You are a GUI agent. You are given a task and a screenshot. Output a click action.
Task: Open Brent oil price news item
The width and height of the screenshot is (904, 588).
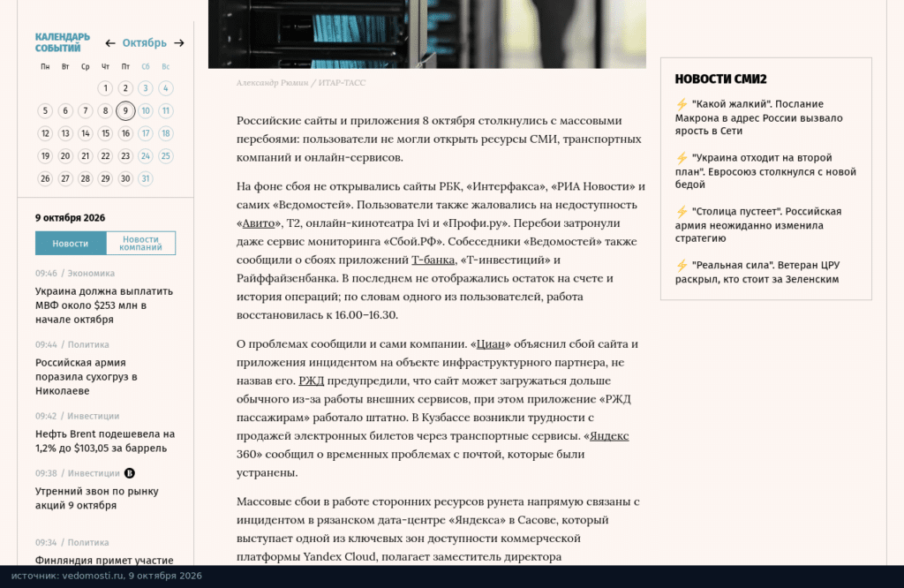[105, 441]
